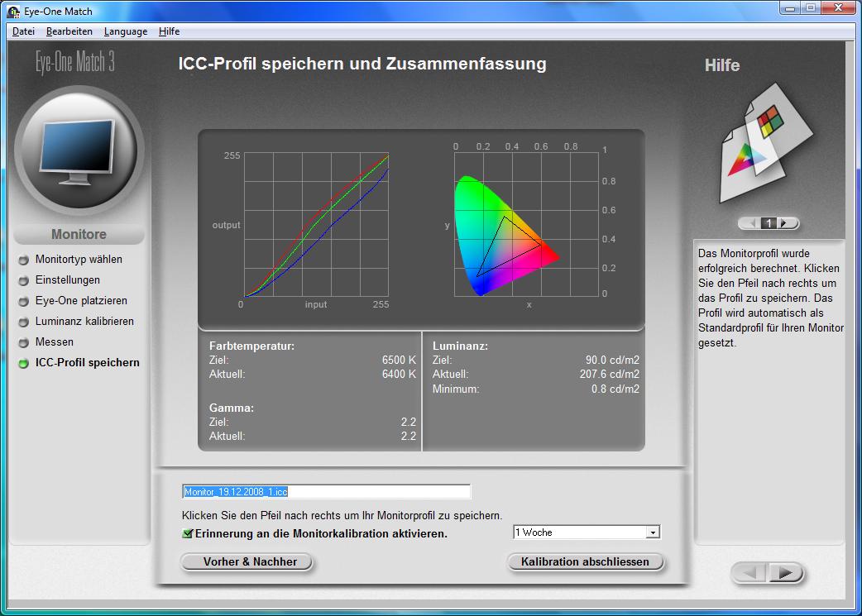Image resolution: width=862 pixels, height=616 pixels.
Task: Click the profile filename input field
Action: click(326, 492)
